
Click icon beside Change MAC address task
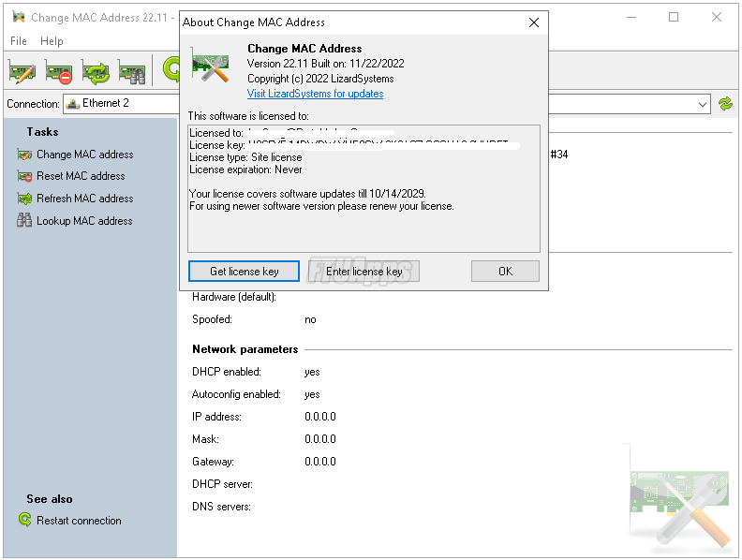[24, 155]
